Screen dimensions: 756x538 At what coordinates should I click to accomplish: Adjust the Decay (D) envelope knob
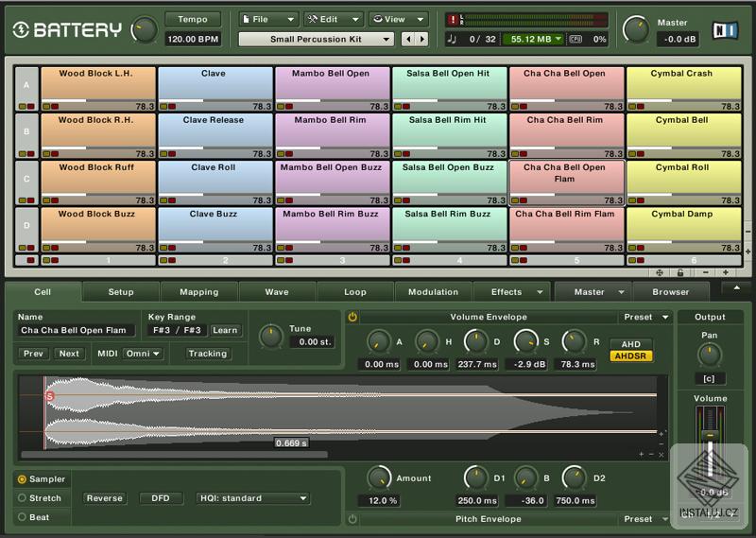(476, 341)
